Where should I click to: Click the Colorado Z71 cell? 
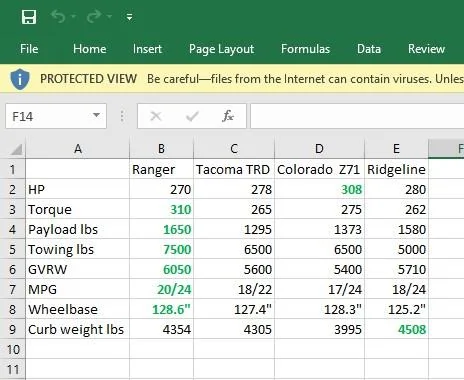click(319, 169)
